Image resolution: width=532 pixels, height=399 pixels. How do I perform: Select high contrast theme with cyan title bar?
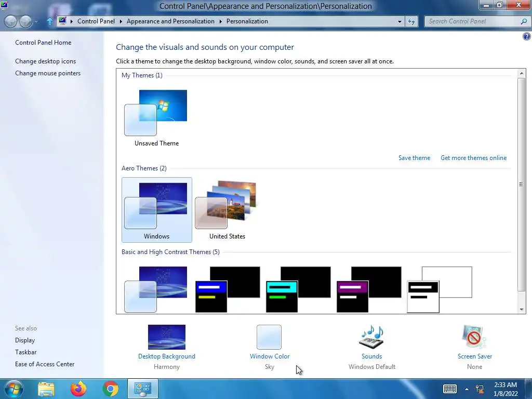pos(298,289)
